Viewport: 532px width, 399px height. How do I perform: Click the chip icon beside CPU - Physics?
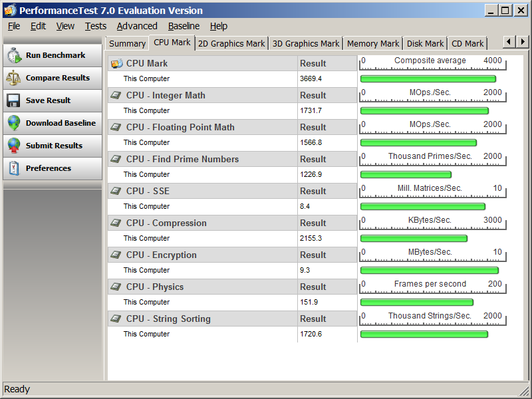tap(116, 287)
